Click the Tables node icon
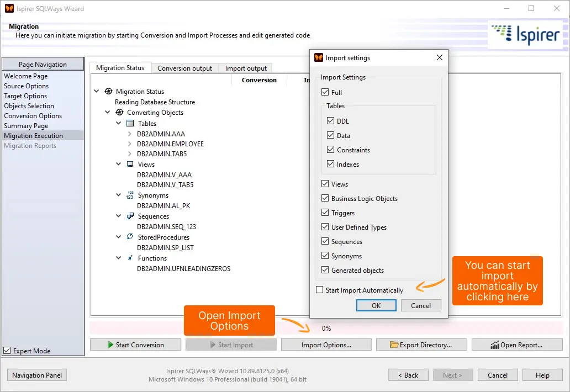The width and height of the screenshot is (570, 392). [x=130, y=123]
